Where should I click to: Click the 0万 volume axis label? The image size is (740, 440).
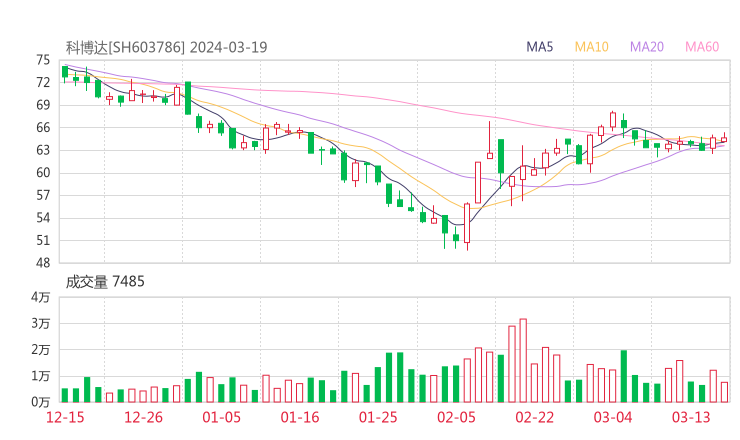coord(41,402)
